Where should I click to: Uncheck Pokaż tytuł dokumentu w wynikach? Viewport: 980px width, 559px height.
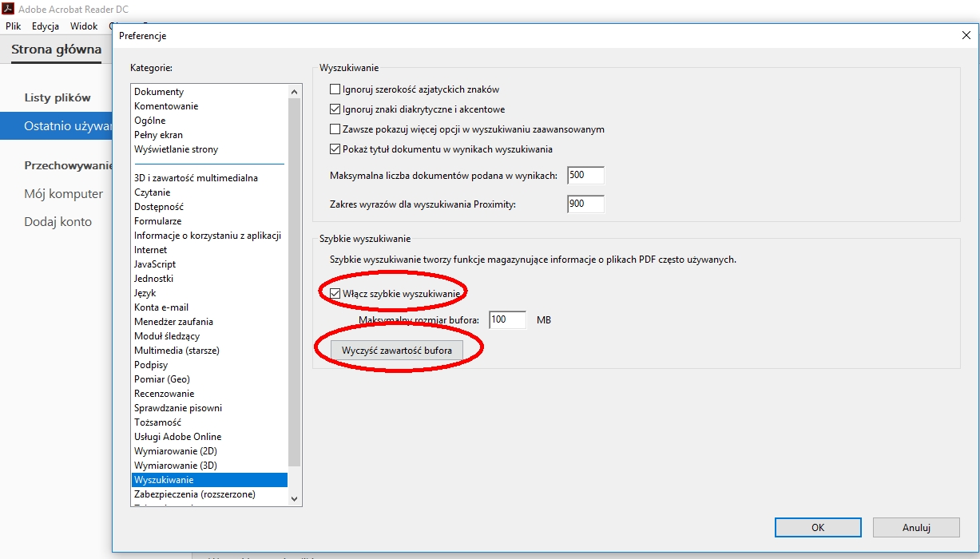(335, 149)
